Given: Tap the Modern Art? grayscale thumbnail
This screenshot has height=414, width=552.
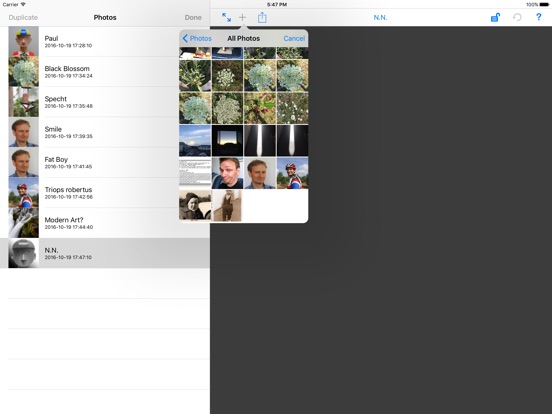Looking at the screenshot, I should (24, 223).
